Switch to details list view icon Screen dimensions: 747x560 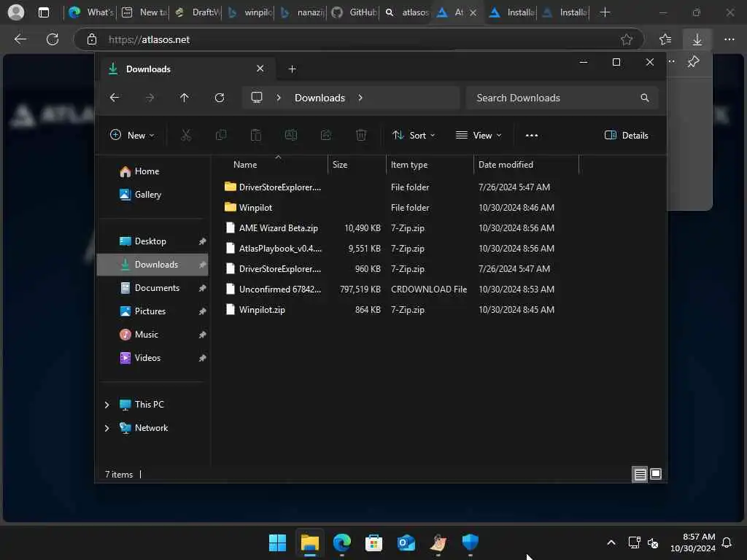tap(640, 474)
